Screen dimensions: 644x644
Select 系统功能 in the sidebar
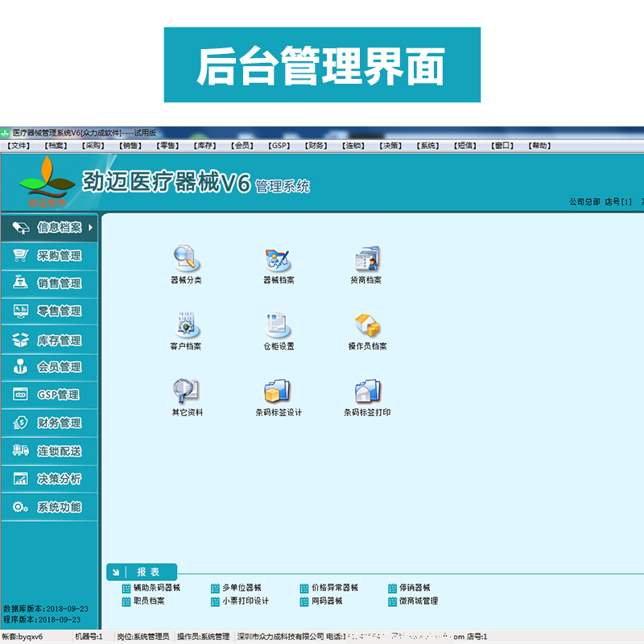(49, 507)
